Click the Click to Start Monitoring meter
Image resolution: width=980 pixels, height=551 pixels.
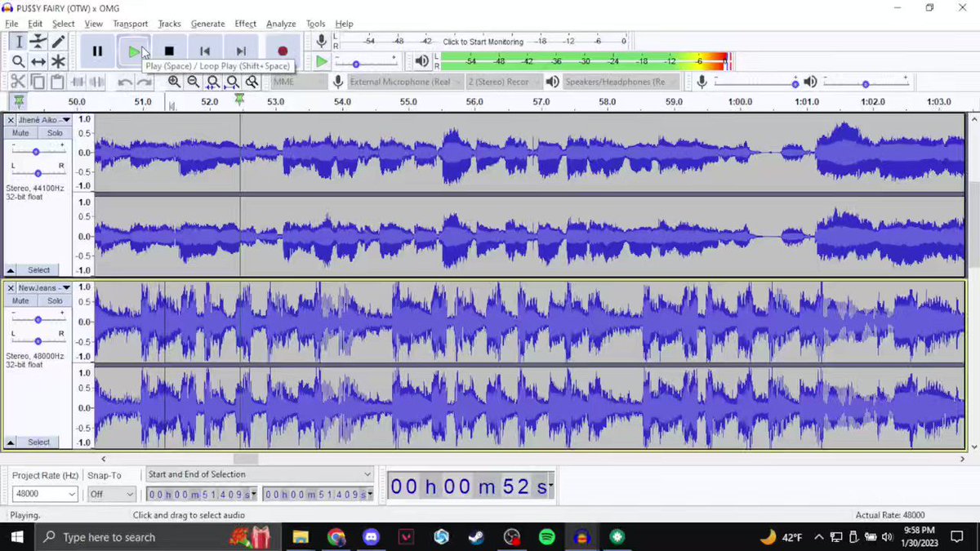click(483, 41)
